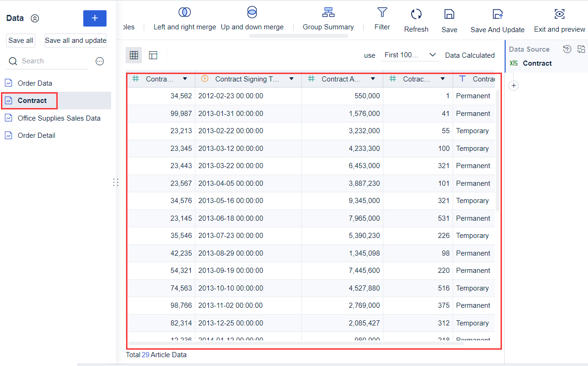Screen dimensions: 588x366
Task: Expand the Contract Amount column menu
Action: (x=373, y=79)
